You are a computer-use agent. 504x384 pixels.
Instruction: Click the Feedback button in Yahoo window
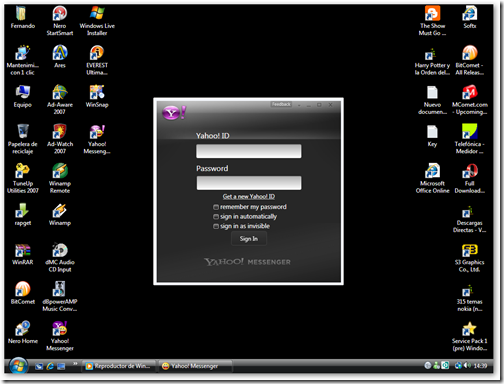coord(281,104)
